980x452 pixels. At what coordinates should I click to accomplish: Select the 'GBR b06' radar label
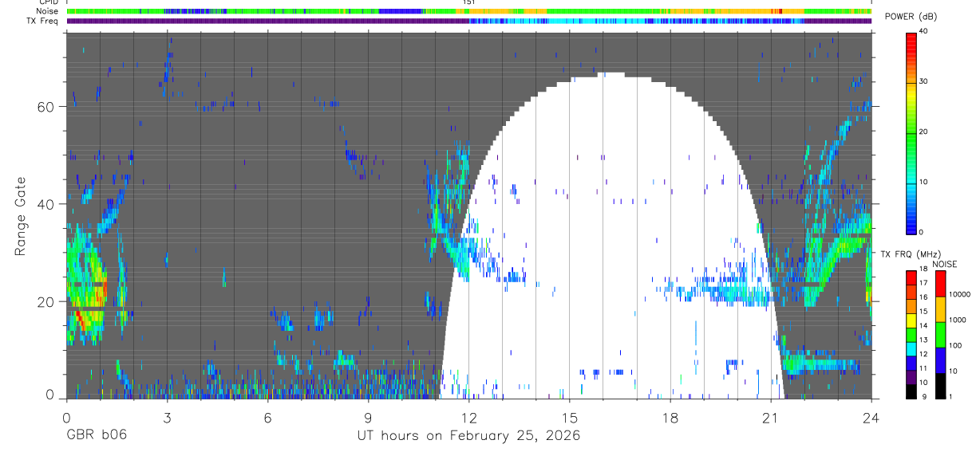(97, 435)
